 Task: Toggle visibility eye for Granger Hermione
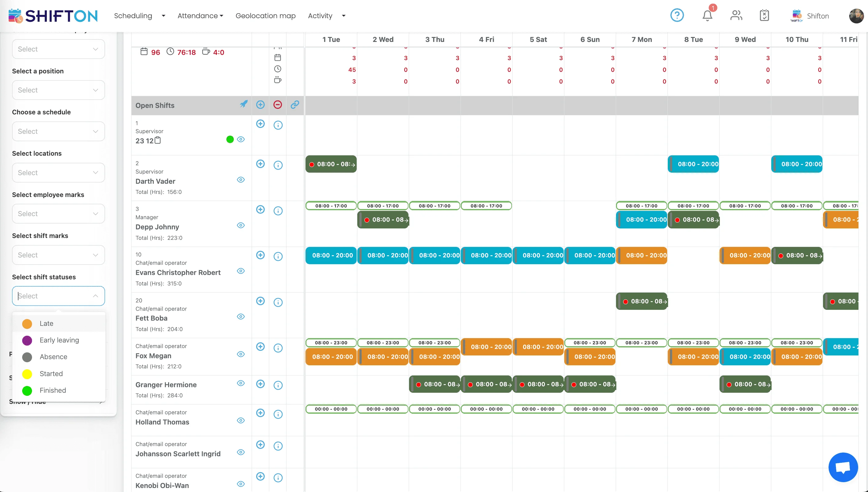(241, 383)
